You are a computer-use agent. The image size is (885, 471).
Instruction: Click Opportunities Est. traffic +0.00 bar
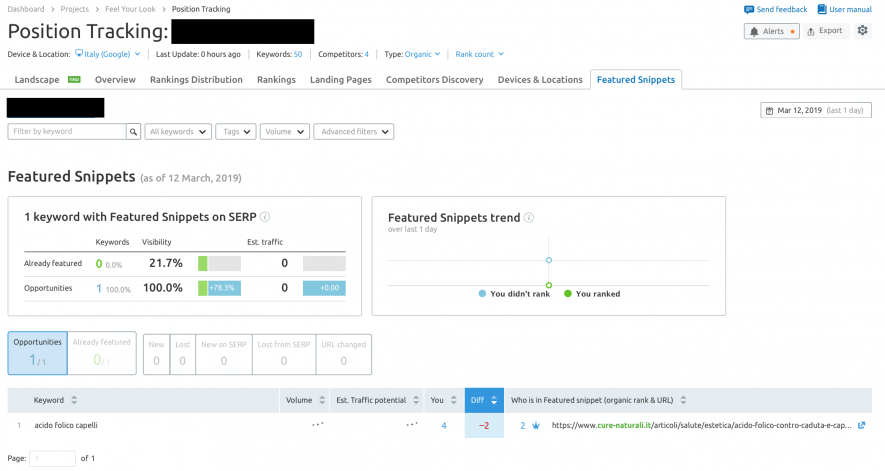[x=325, y=288]
